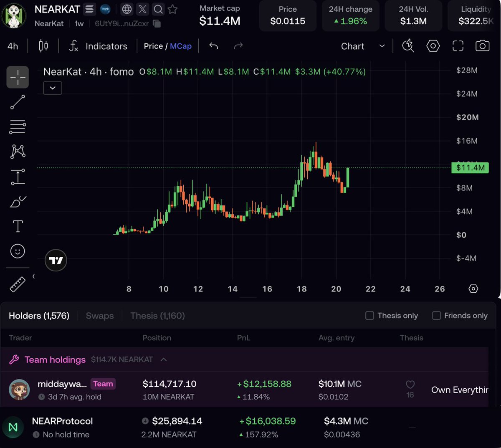Open the website globe icon
This screenshot has width=501, height=448.
tap(127, 9)
